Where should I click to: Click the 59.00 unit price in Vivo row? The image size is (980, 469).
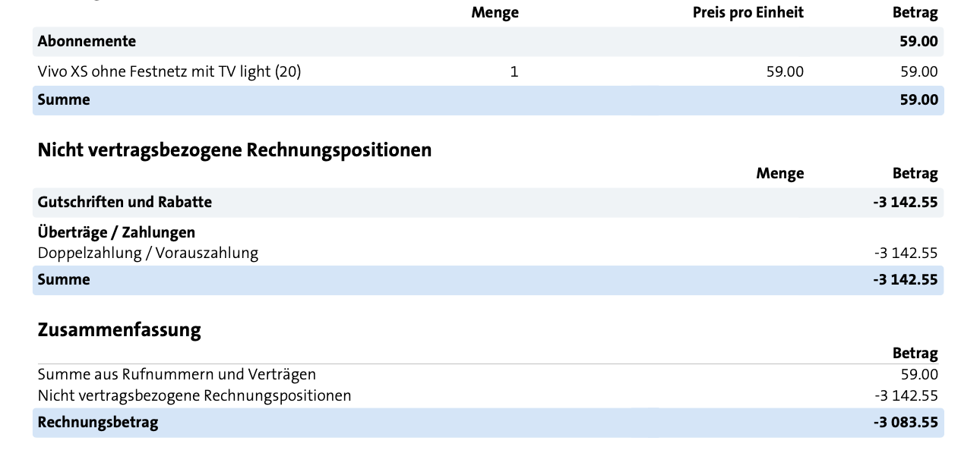tap(785, 72)
